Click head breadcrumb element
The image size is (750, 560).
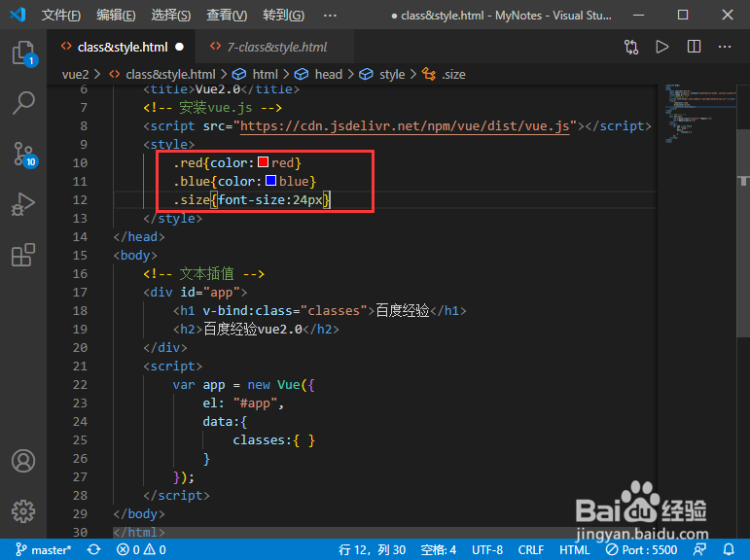[328, 75]
